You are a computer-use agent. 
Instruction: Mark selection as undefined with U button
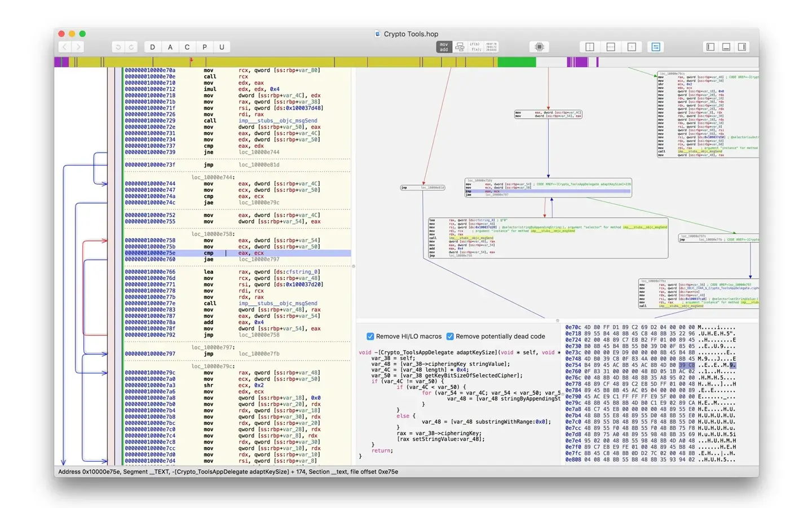point(222,47)
